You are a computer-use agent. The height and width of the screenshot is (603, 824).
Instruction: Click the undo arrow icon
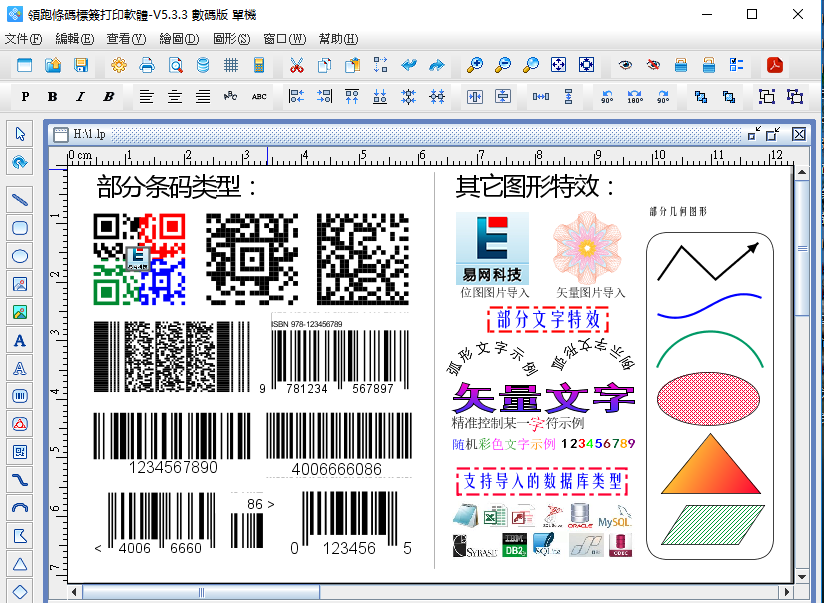(408, 65)
